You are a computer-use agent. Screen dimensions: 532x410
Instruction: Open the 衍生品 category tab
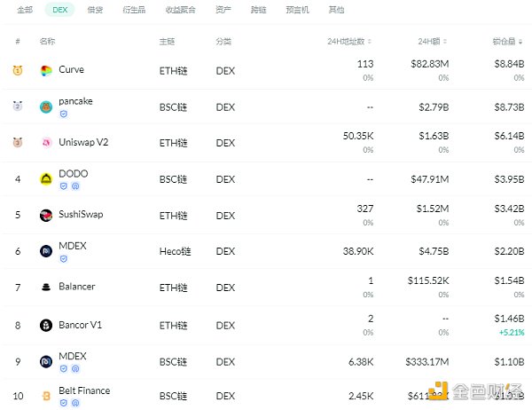pyautogui.click(x=134, y=10)
